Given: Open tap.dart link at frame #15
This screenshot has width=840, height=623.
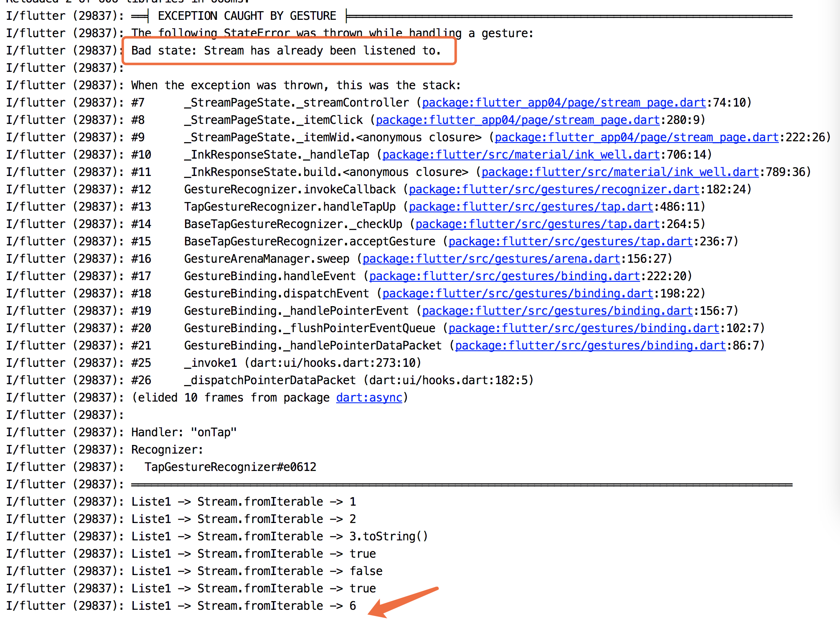Looking at the screenshot, I should click(x=570, y=241).
